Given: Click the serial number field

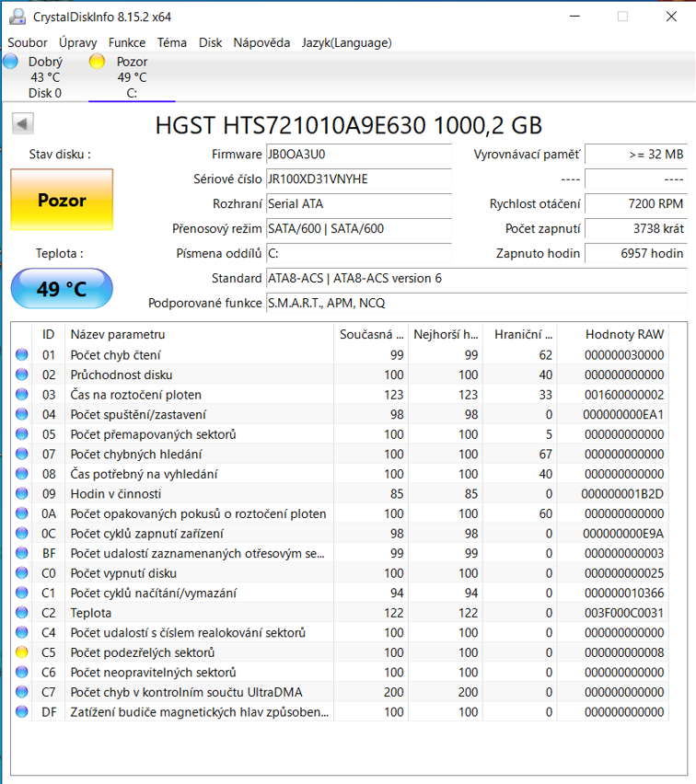Looking at the screenshot, I should pos(358,179).
